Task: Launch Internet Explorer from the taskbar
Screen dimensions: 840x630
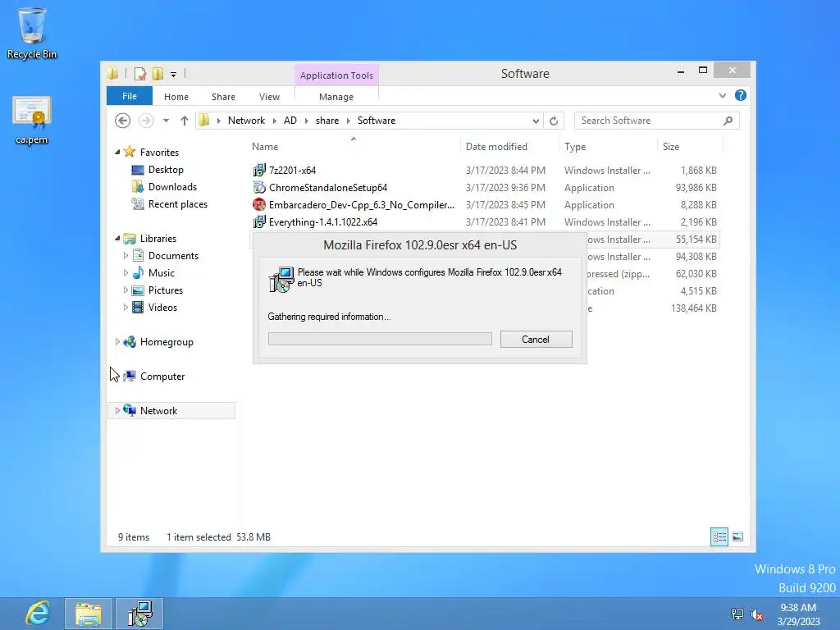Action: tap(38, 614)
